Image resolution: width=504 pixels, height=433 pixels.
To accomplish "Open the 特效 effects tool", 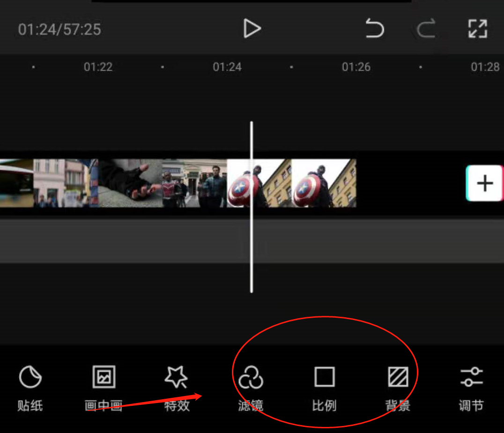I will (x=177, y=388).
